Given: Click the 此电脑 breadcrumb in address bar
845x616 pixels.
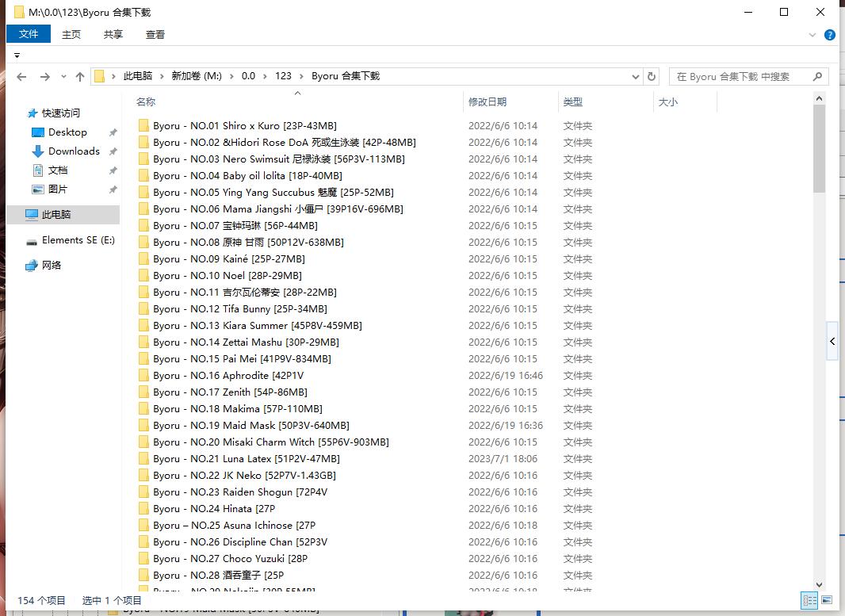Looking at the screenshot, I should 138,76.
